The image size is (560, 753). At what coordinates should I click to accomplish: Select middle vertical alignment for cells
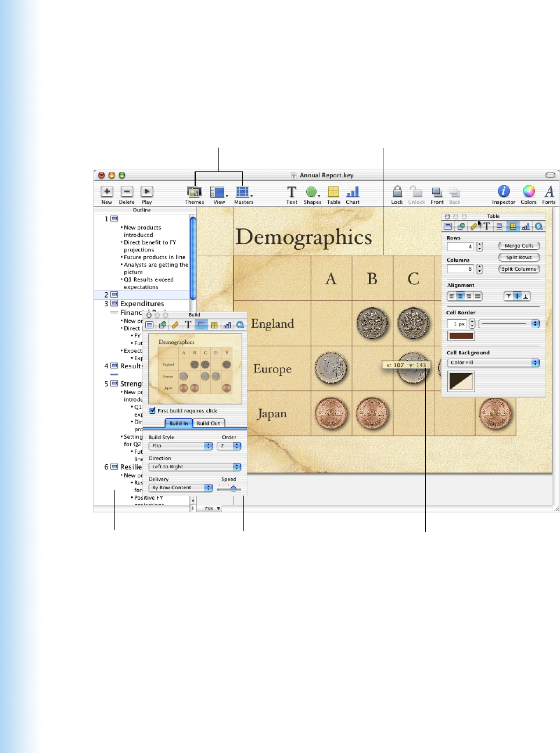pos(517,296)
